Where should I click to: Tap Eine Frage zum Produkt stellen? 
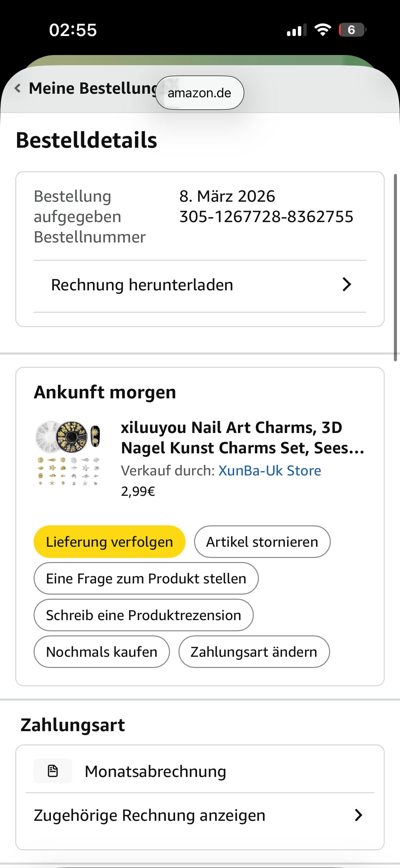[146, 578]
